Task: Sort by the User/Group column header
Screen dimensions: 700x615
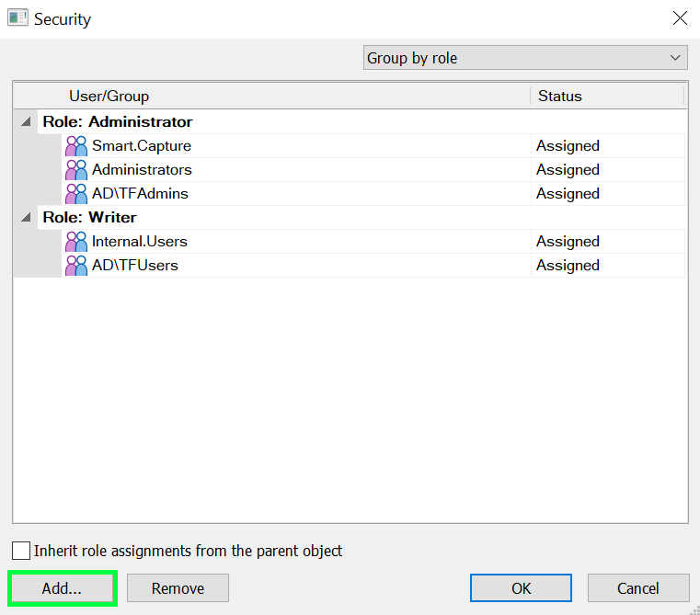Action: [x=109, y=96]
